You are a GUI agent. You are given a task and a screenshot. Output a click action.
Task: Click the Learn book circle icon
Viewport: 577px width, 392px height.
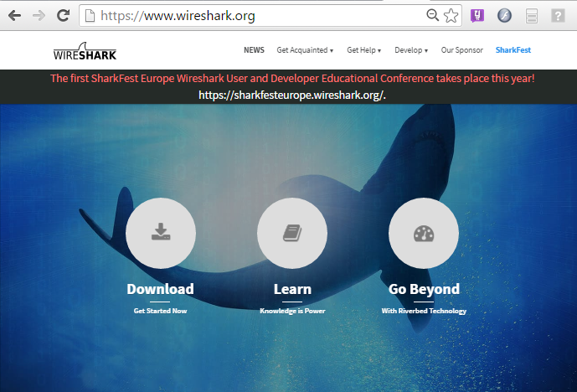pyautogui.click(x=292, y=233)
